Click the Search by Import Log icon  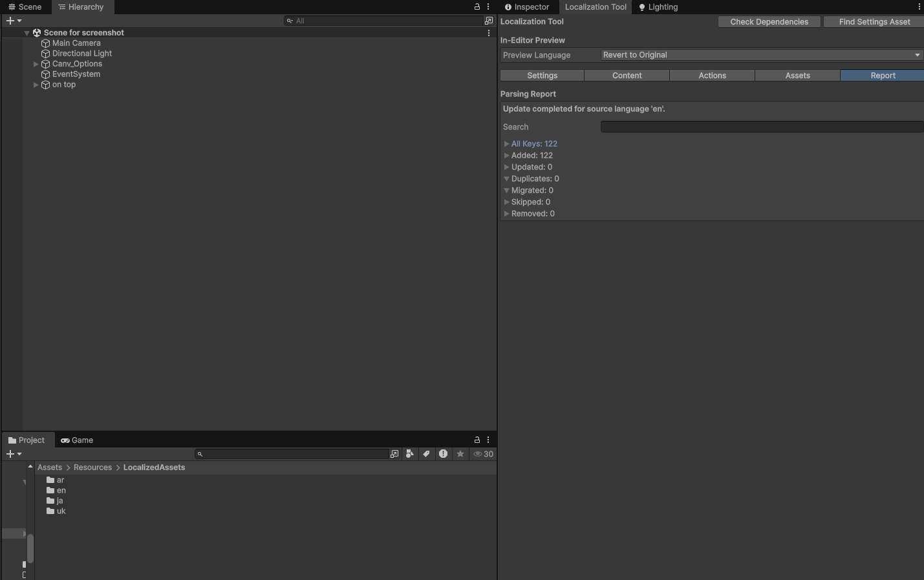(443, 454)
